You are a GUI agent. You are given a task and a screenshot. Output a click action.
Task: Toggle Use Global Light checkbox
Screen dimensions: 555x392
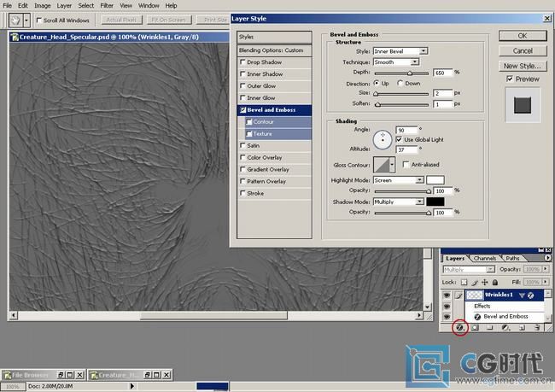pyautogui.click(x=399, y=139)
